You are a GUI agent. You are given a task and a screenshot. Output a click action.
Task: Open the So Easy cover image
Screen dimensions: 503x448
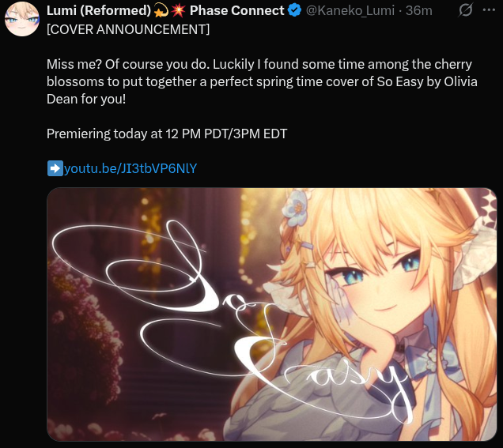pos(272,314)
